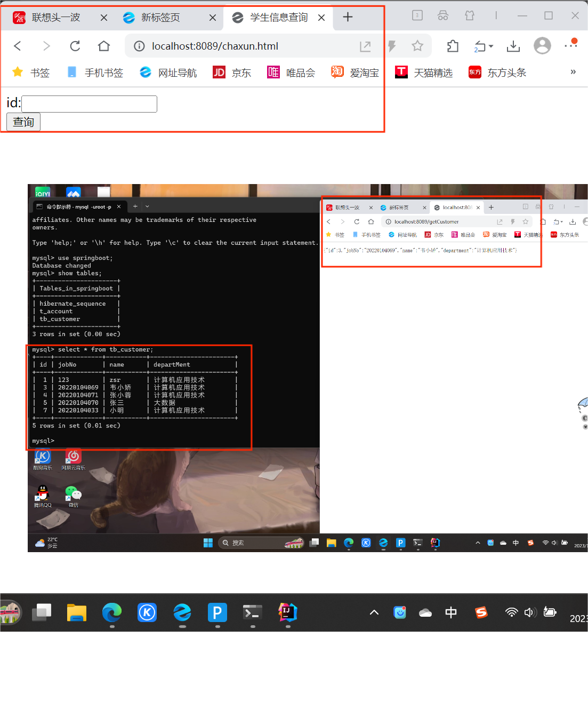Open the browser home page icon
588x709 pixels.
104,46
